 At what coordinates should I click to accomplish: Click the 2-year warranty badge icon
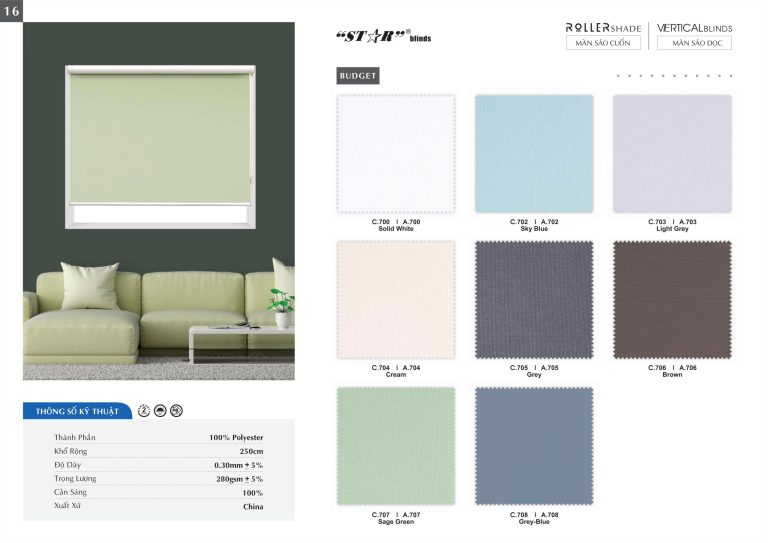144,411
